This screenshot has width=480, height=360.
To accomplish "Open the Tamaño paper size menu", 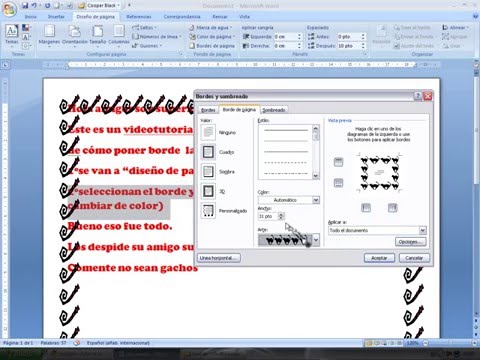I will 98,35.
